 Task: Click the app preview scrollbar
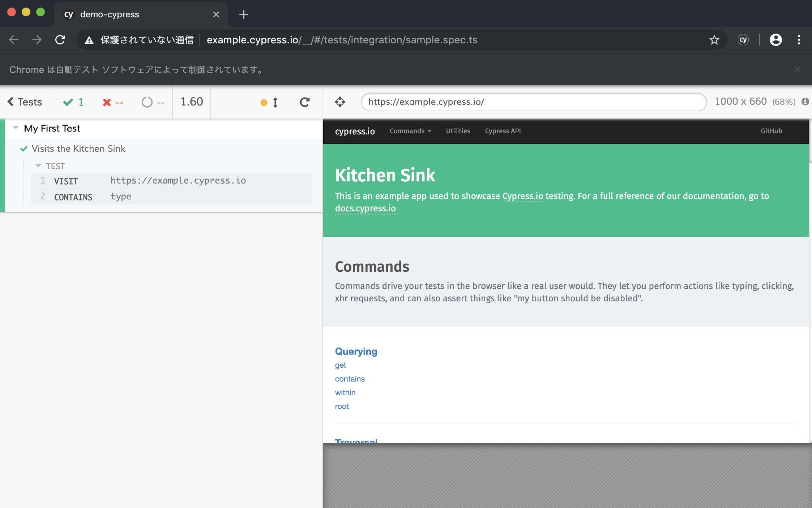coord(810,141)
